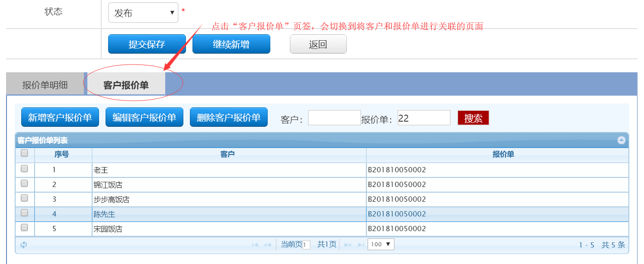Go to previous page pagination icon

(267, 245)
